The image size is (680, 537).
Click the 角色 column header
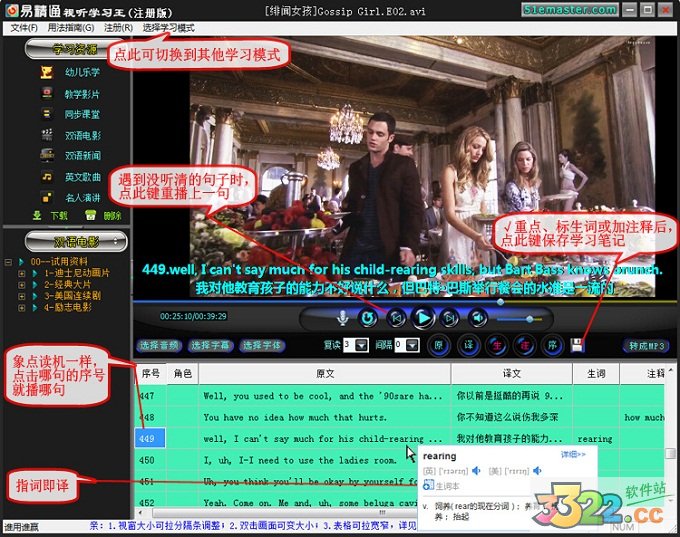click(x=183, y=373)
